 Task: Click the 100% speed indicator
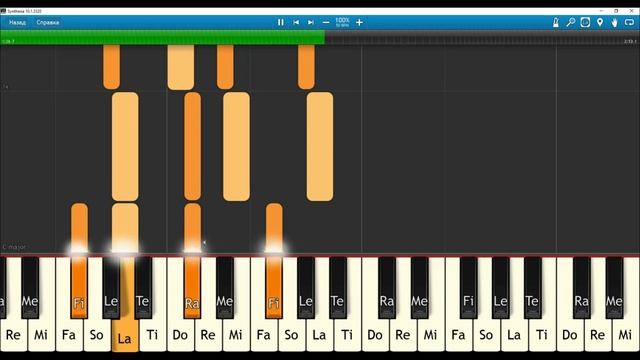[342, 22]
